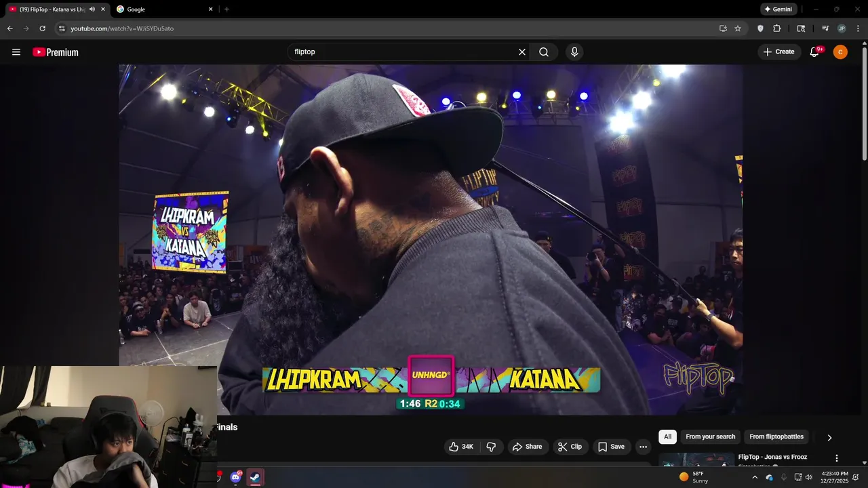This screenshot has height=488, width=868.
Task: Open Discord from the taskbar
Action: pyautogui.click(x=235, y=477)
